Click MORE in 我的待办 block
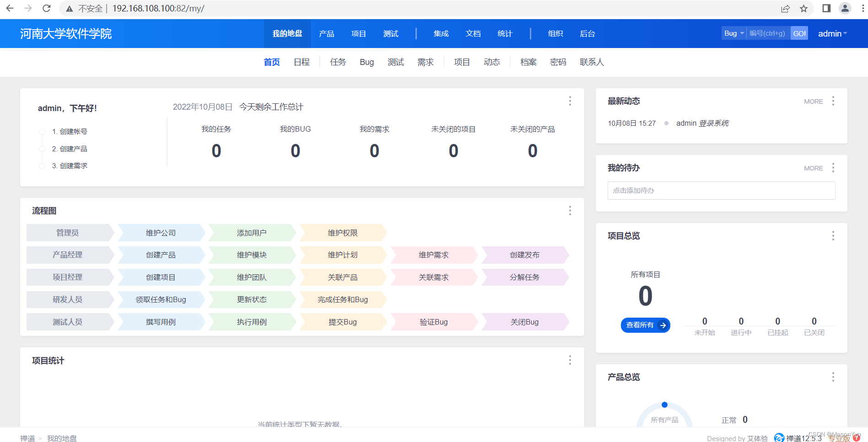Image resolution: width=868 pixels, height=442 pixels. click(814, 168)
